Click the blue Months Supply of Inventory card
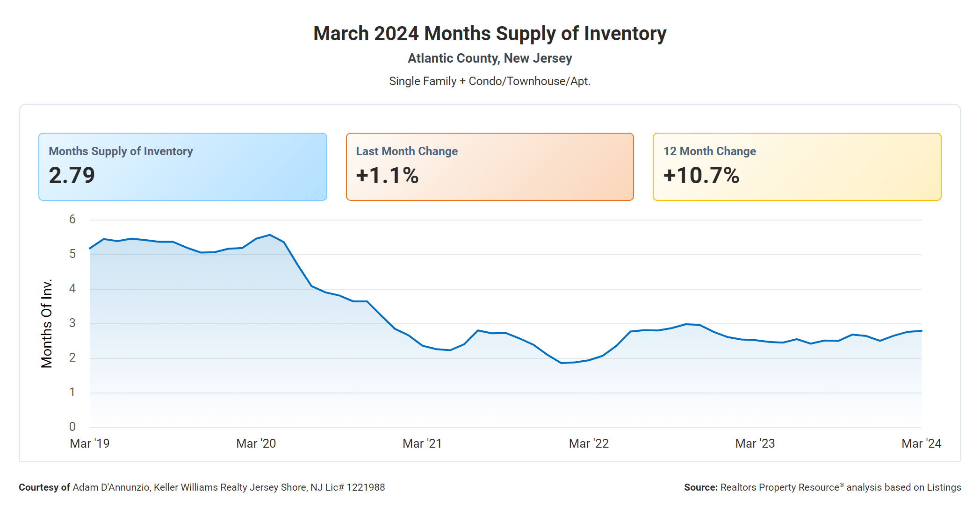Image resolution: width=980 pixels, height=514 pixels. click(x=182, y=167)
